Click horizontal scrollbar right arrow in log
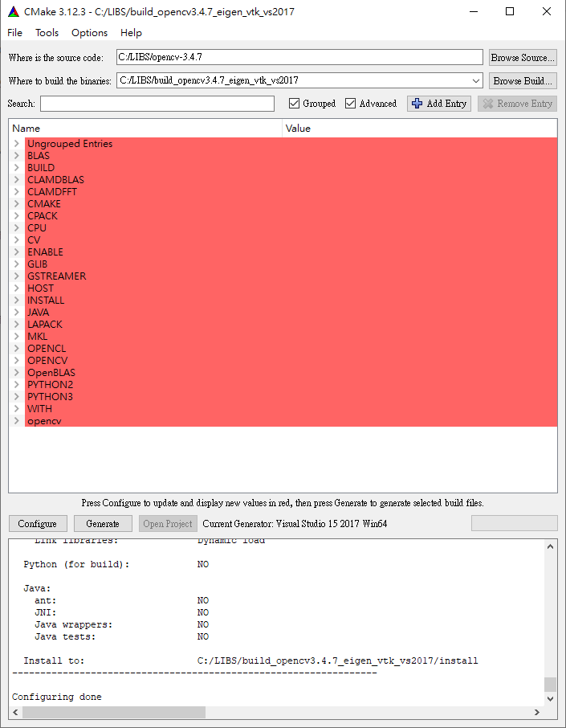Image resolution: width=566 pixels, height=728 pixels. click(x=537, y=712)
